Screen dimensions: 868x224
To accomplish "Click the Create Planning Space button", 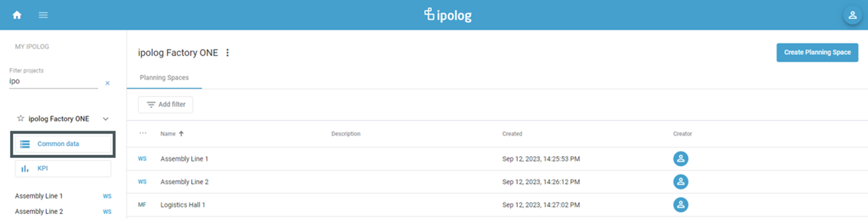I will click(817, 53).
